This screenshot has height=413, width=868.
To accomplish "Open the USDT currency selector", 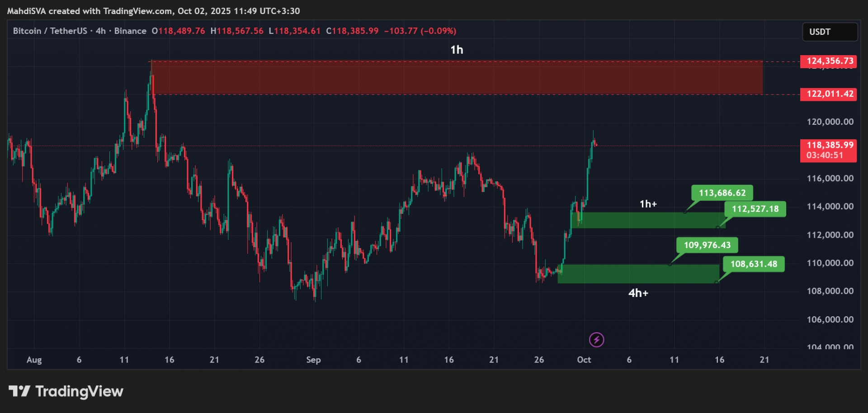I will (x=830, y=32).
